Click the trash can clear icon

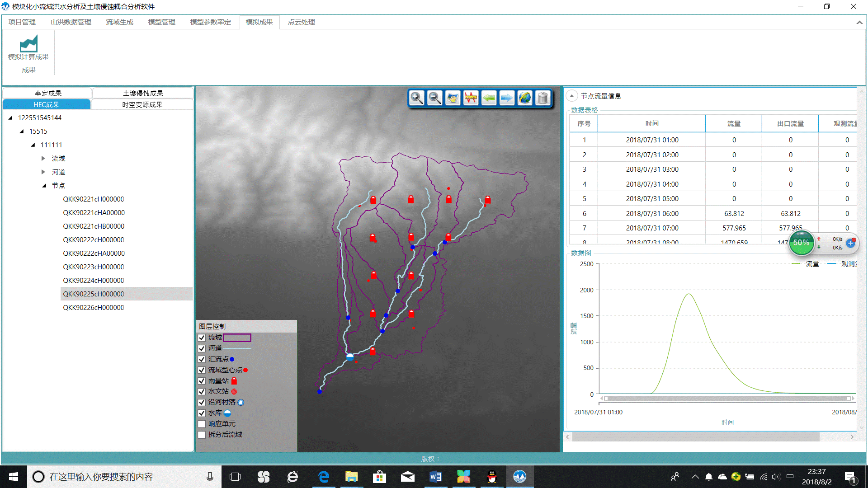coord(543,98)
